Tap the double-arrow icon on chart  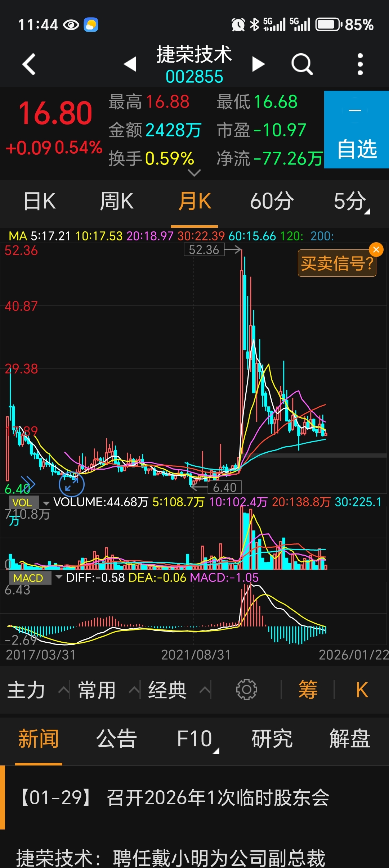coord(28,483)
